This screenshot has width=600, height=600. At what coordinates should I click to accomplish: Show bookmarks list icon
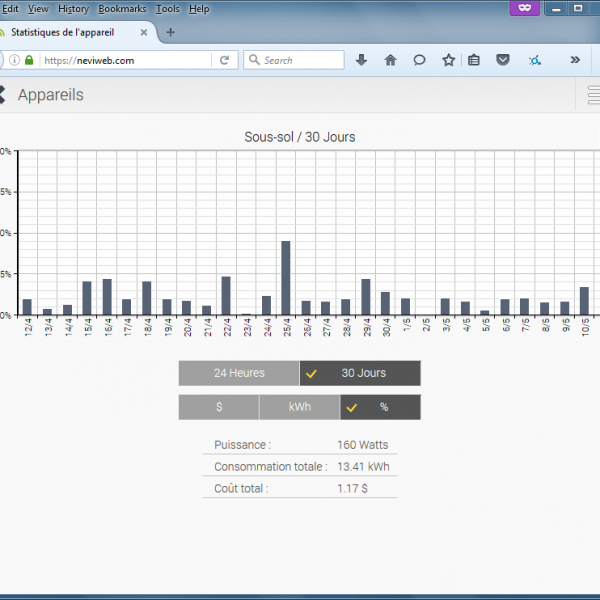[474, 60]
